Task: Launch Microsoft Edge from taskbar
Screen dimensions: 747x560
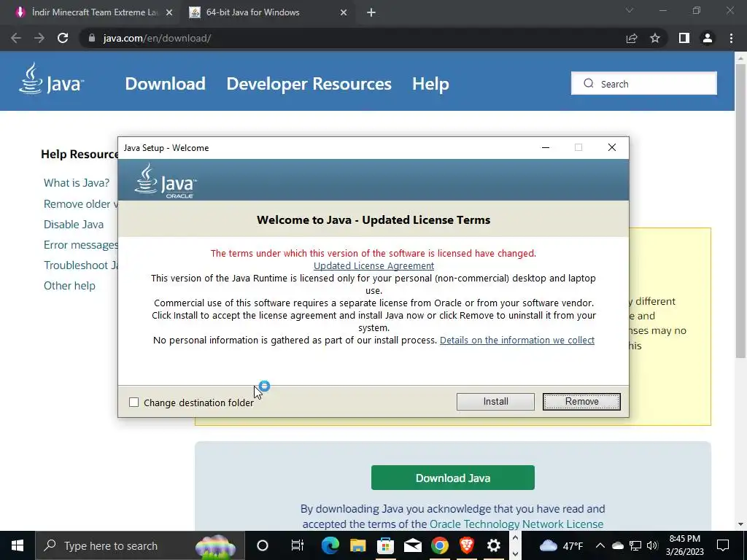Action: tap(330, 545)
